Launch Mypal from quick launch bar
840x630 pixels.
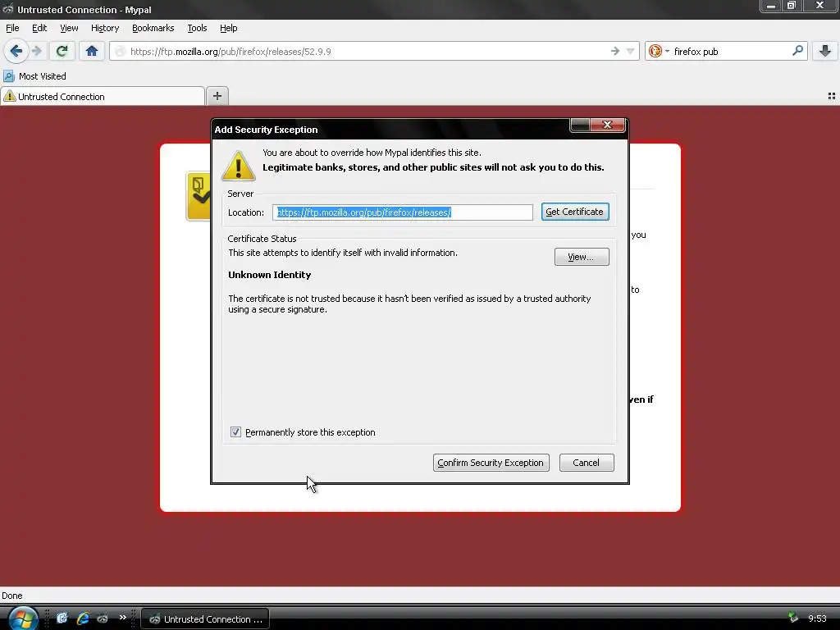click(x=103, y=619)
